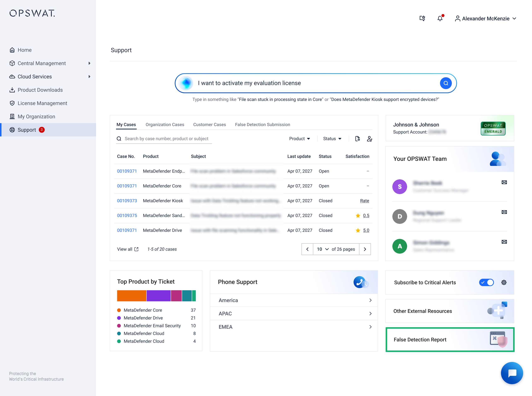Open case 00109371 for MetaDefender Core
The width and height of the screenshot is (532, 396).
click(127, 186)
